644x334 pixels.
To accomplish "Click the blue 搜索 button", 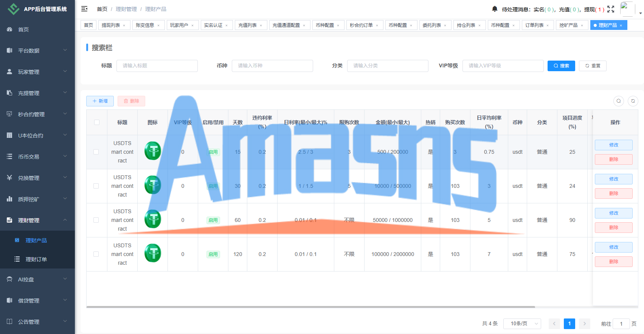I will coord(561,66).
